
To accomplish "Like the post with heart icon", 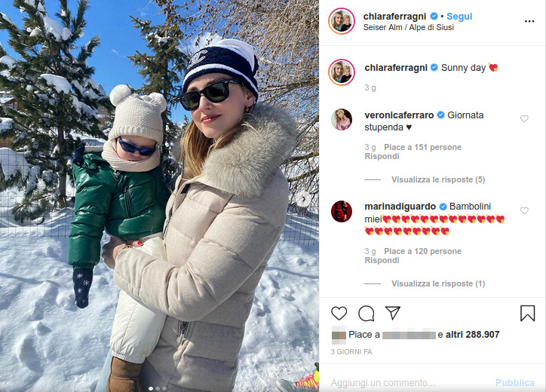I will 339,314.
